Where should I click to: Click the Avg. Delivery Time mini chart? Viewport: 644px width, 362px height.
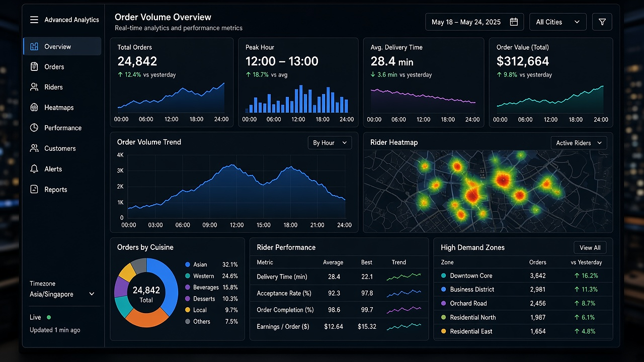(423, 101)
